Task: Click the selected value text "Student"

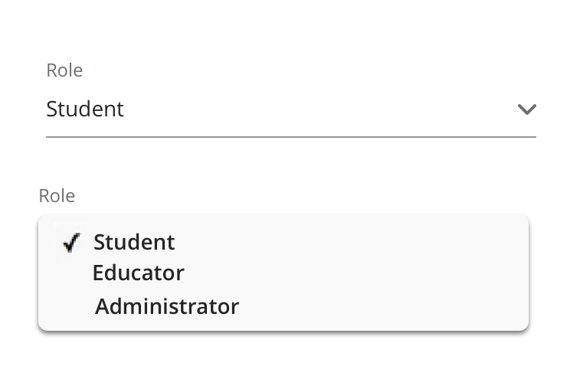Action: [x=85, y=109]
